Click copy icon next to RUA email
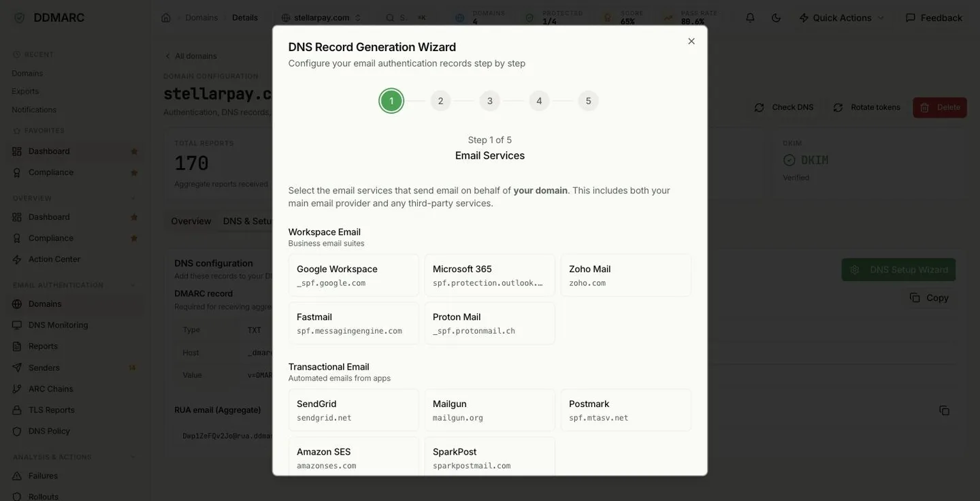Image resolution: width=980 pixels, height=501 pixels. coord(944,410)
